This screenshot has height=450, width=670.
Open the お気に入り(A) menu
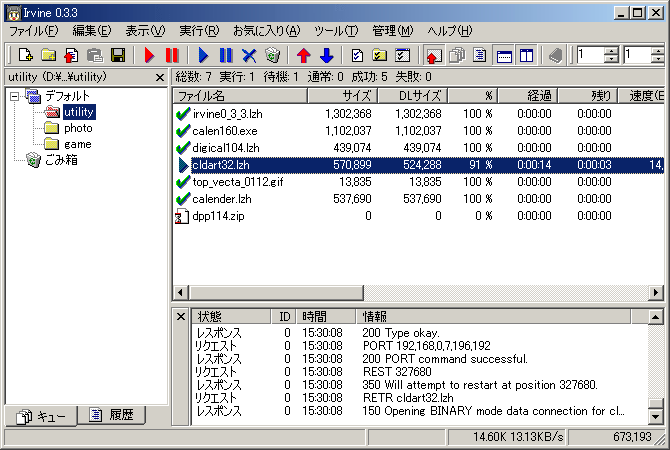pos(267,31)
